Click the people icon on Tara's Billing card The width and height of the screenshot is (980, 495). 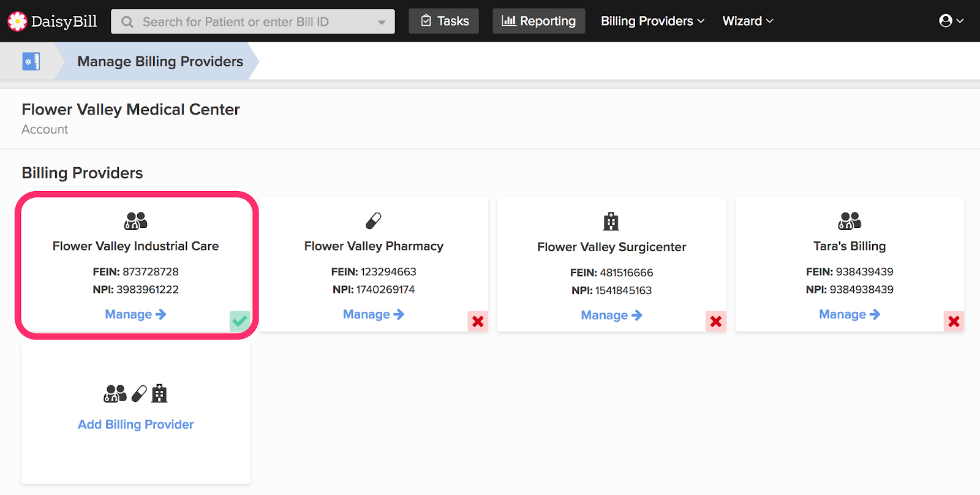[x=850, y=221]
